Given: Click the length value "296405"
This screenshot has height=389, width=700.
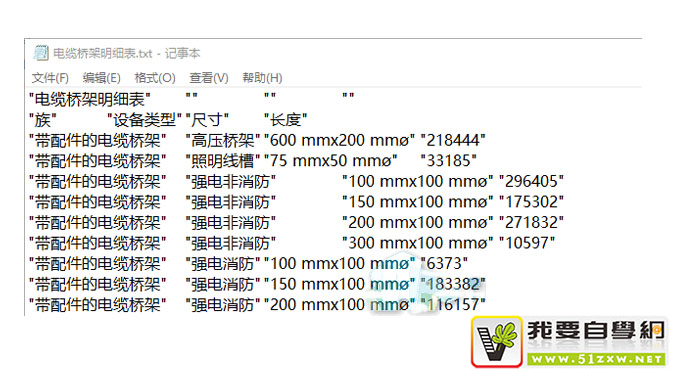Looking at the screenshot, I should pyautogui.click(x=531, y=181).
